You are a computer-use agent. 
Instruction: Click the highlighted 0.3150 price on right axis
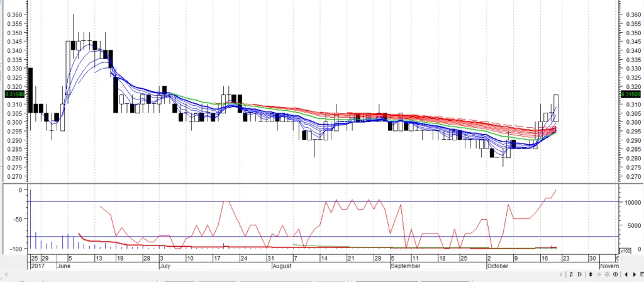pos(630,94)
